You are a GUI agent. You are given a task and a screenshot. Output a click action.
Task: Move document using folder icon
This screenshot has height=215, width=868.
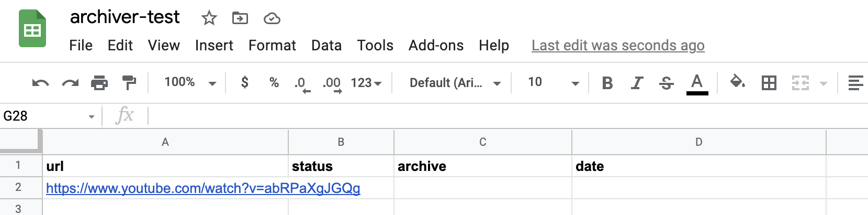point(240,18)
